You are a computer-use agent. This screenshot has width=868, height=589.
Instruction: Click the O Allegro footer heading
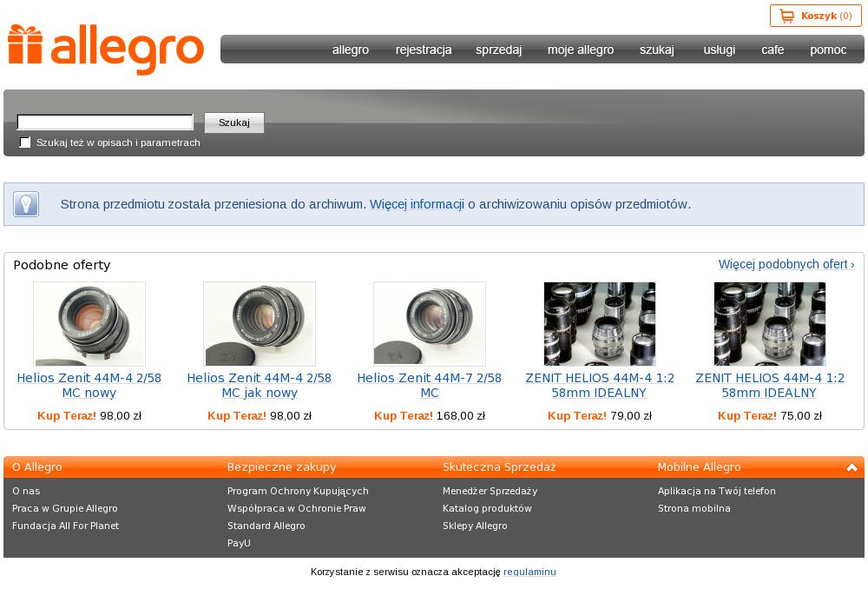37,467
